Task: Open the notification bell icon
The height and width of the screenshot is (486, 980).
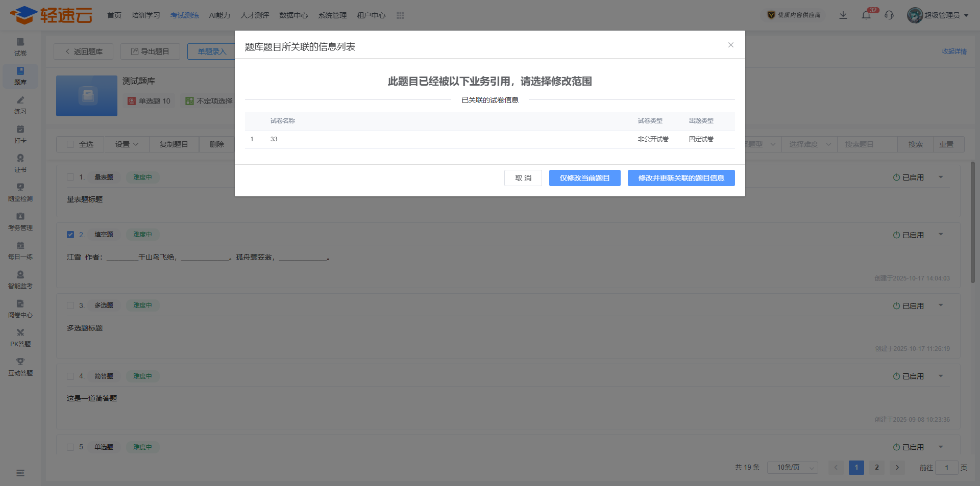Action: pyautogui.click(x=866, y=15)
